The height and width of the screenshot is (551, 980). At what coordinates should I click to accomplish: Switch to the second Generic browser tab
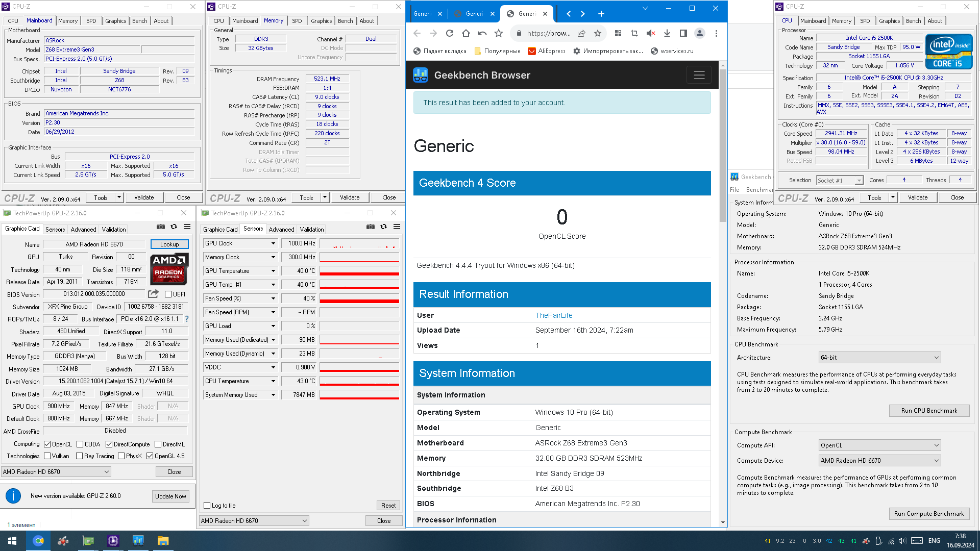474,14
